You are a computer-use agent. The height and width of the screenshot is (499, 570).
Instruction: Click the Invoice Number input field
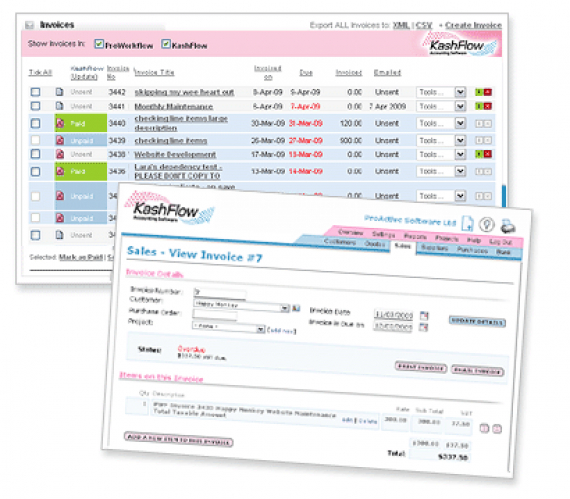click(x=220, y=292)
